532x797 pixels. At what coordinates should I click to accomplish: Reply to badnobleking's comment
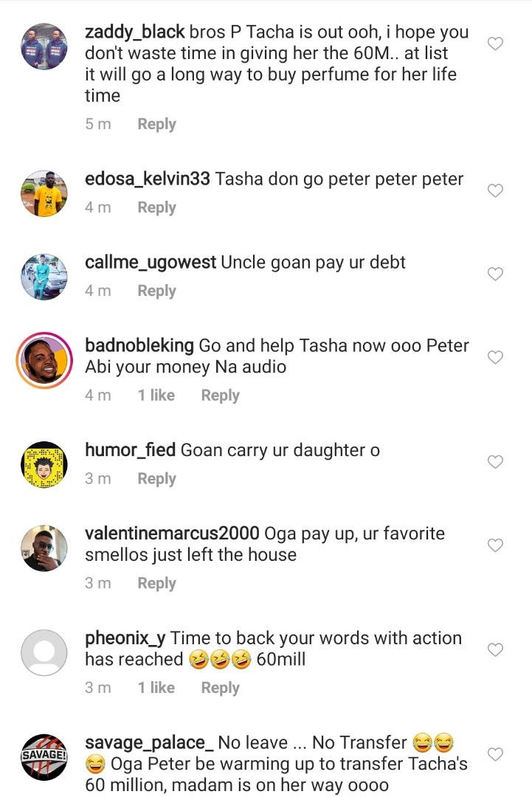[220, 395]
